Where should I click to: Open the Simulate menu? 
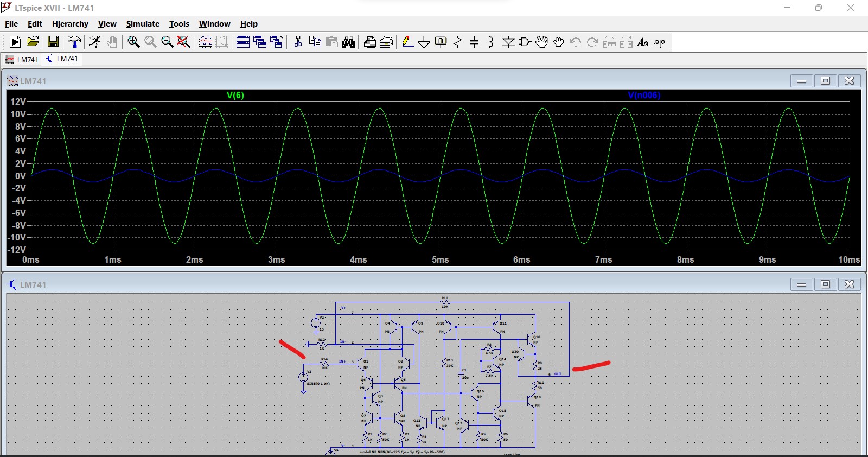pyautogui.click(x=143, y=24)
